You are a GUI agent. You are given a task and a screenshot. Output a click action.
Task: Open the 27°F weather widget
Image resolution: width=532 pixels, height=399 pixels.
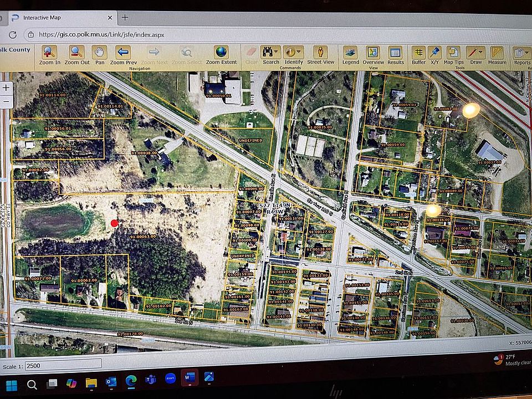tap(512, 360)
